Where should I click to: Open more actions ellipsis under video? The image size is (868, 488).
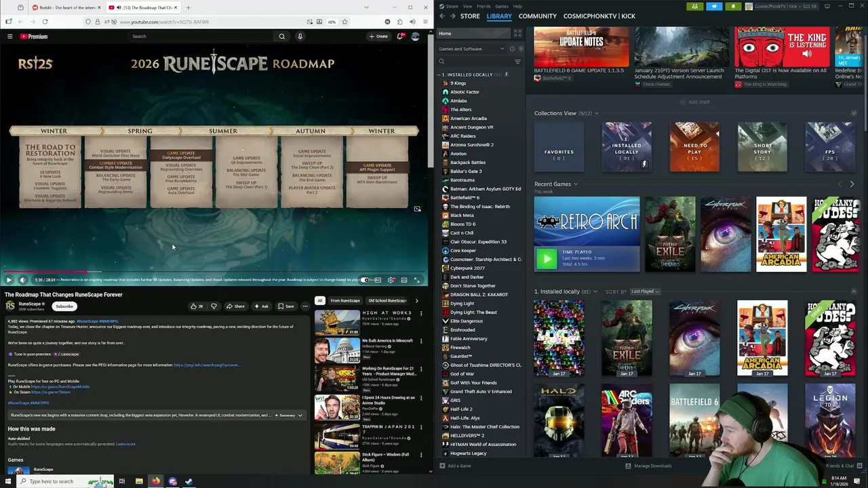305,306
